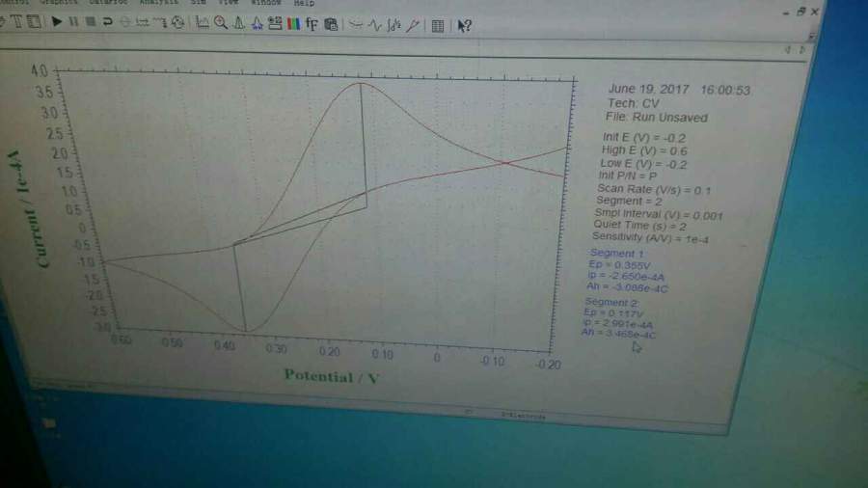Start the experiment with the Run arrow
Screen dimensions: 868x488
[57, 21]
